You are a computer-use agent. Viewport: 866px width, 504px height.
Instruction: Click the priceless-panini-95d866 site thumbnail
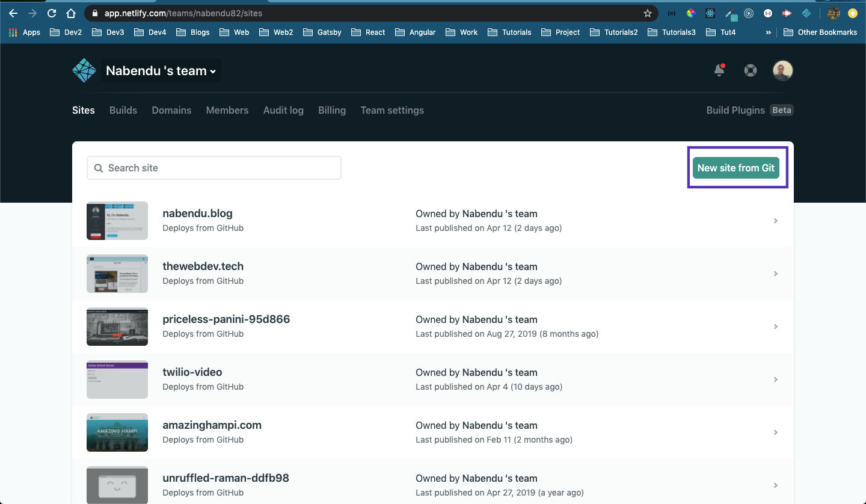tap(117, 327)
